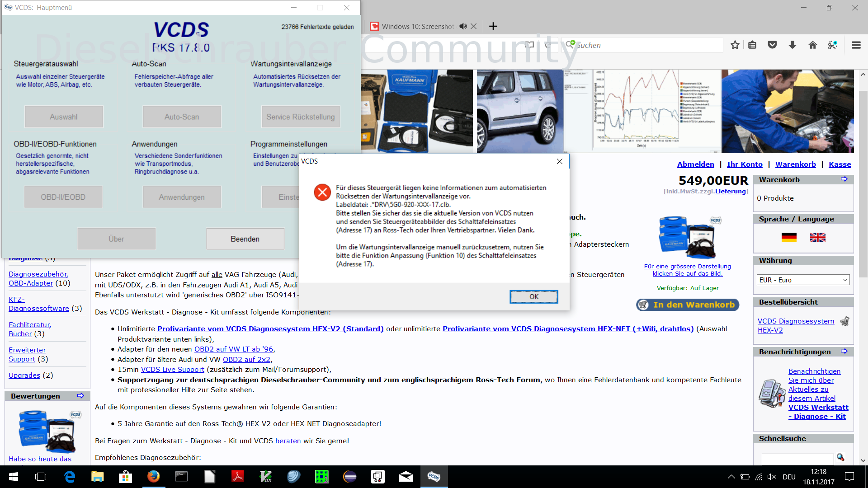Open the Mail app from taskbar
The image size is (868, 488).
406,477
